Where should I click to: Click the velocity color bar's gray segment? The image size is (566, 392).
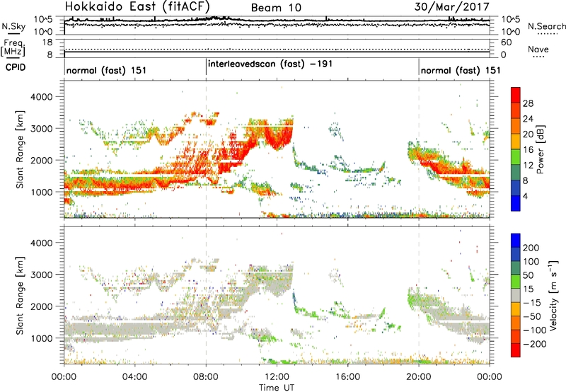pos(516,296)
